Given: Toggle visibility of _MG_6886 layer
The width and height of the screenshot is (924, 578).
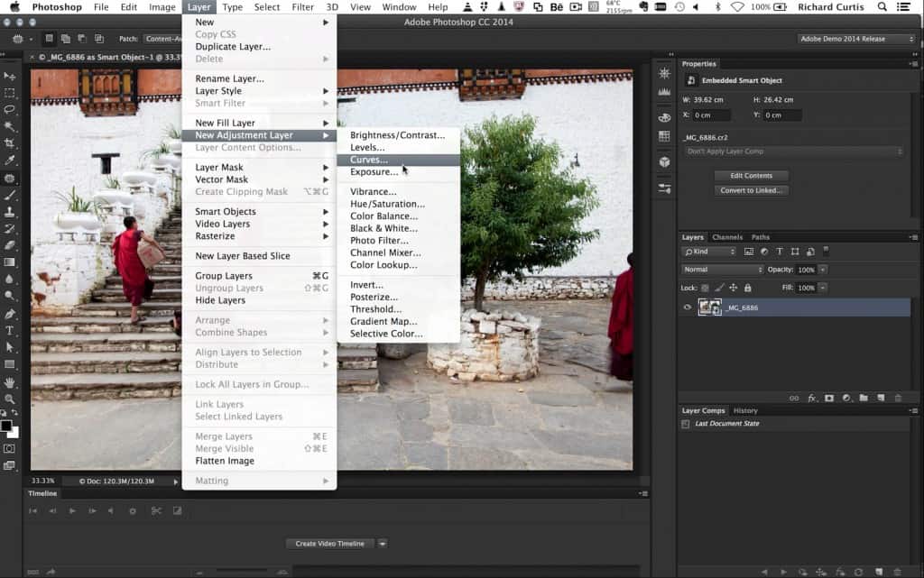Looking at the screenshot, I should tap(687, 307).
